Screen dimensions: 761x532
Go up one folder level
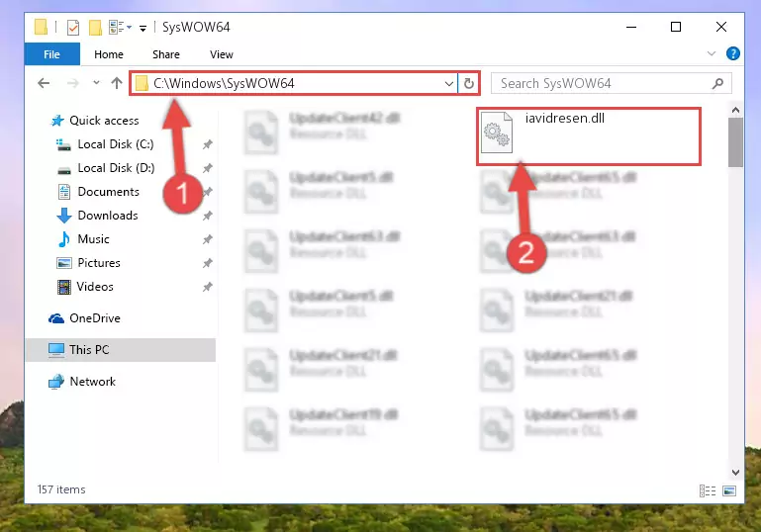pos(117,83)
